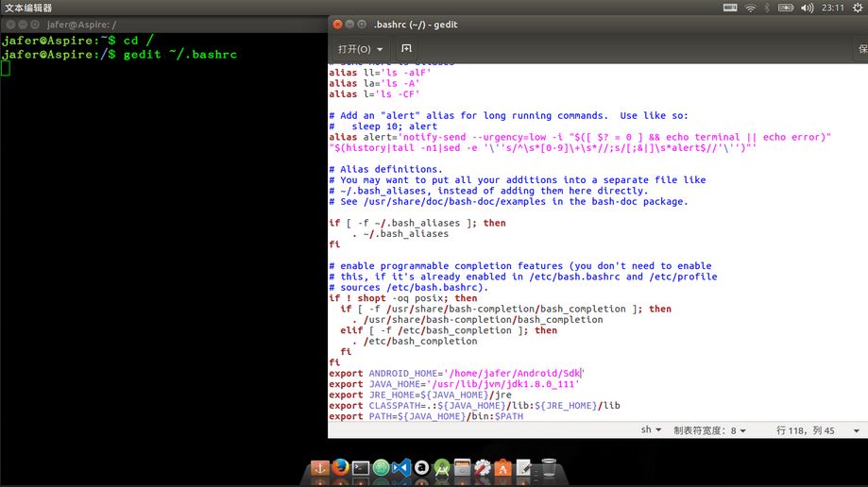868x487 pixels.
Task: Click the '# Alias definitions.' comment line
Action: pyautogui.click(x=385, y=169)
